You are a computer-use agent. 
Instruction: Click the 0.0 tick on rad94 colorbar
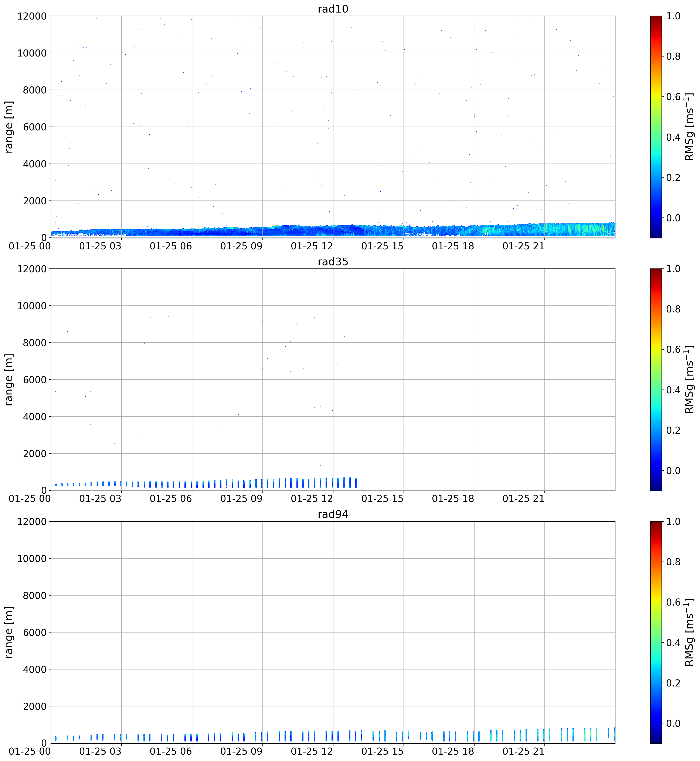673,723
